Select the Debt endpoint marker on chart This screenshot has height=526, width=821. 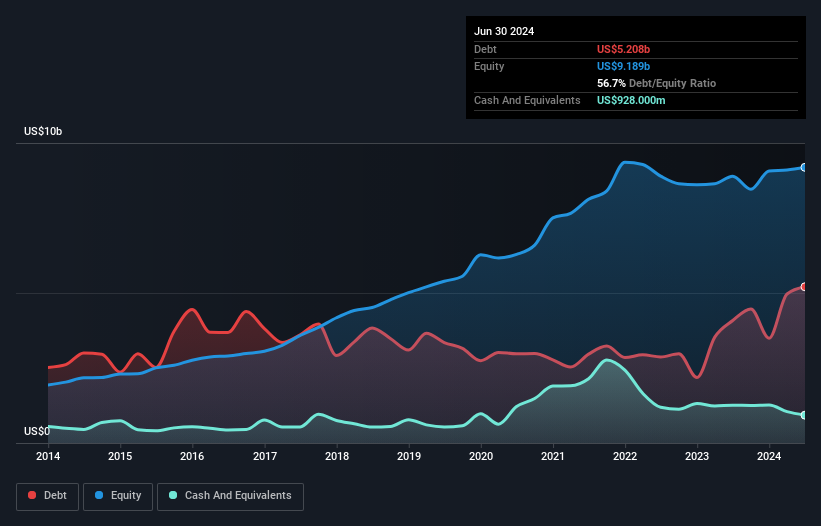[x=804, y=287]
